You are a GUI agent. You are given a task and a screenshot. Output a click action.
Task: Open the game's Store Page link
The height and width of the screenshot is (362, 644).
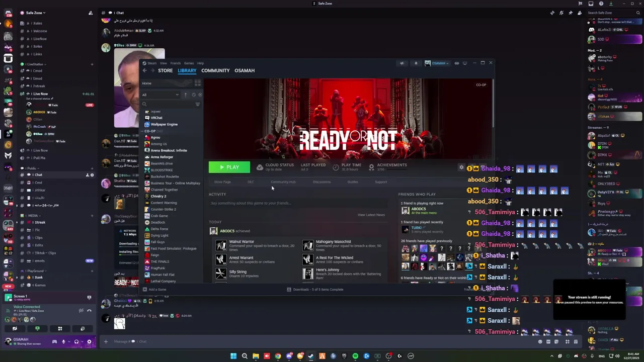click(x=222, y=182)
